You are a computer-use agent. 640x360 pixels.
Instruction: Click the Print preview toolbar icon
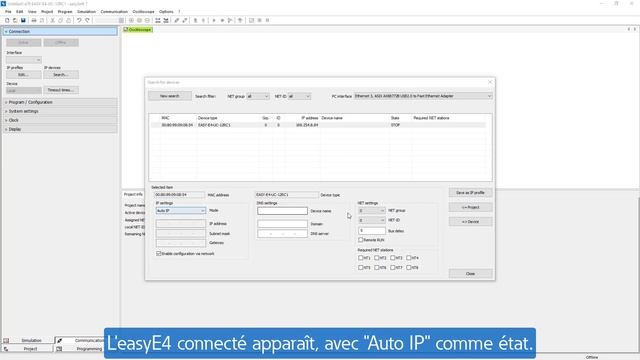coord(42,20)
